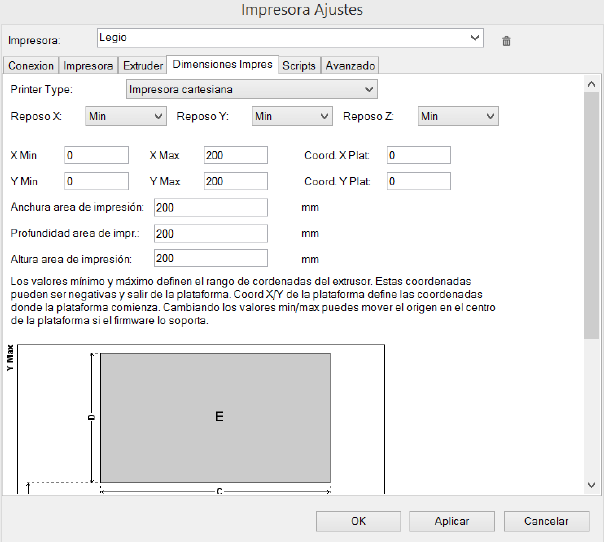Image resolution: width=604 pixels, height=542 pixels.
Task: Click the Aplicar button
Action: click(x=452, y=521)
